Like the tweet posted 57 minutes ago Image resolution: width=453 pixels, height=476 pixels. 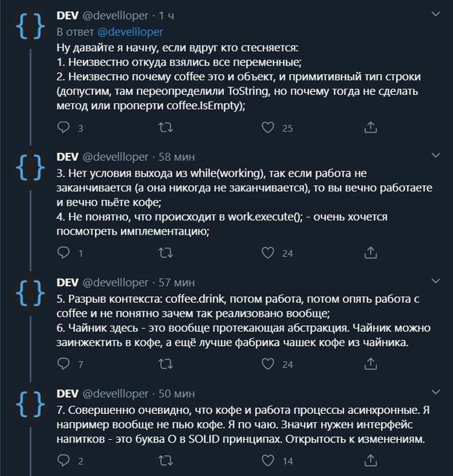pos(268,364)
